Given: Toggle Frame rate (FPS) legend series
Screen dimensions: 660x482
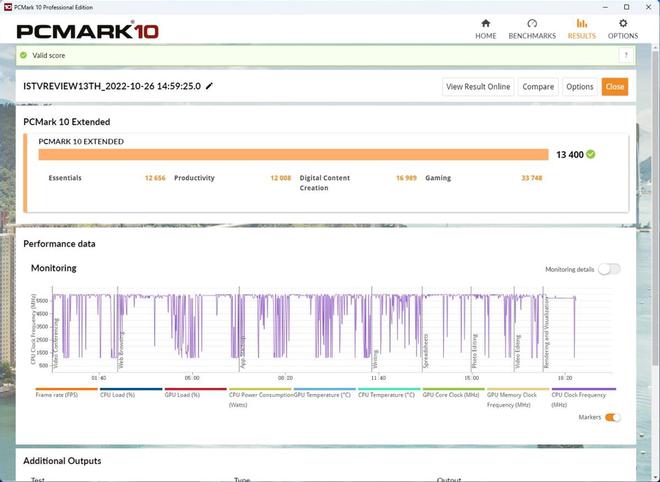Looking at the screenshot, I should (x=67, y=393).
